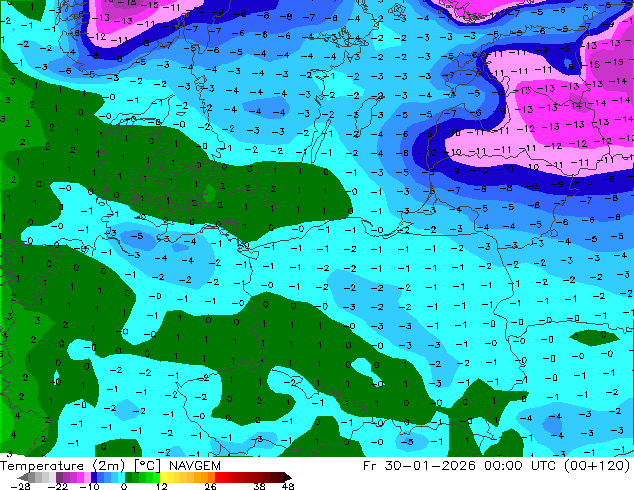The image size is (634, 490).
Task: Click the NAVGEM model name label
Action: pyautogui.click(x=194, y=466)
